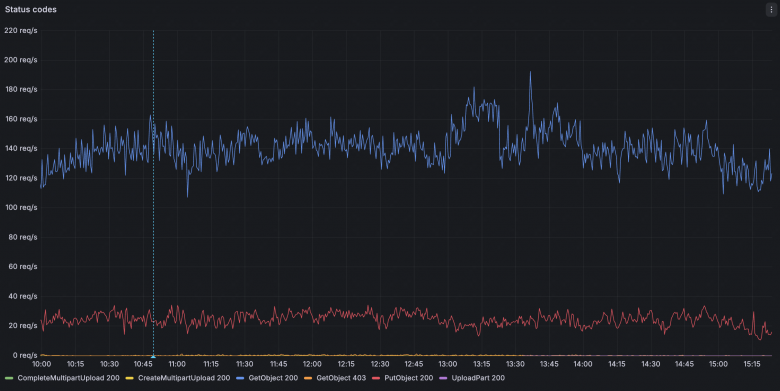This screenshot has width=780, height=391.
Task: Click the 14:00 time axis label
Action: point(583,364)
